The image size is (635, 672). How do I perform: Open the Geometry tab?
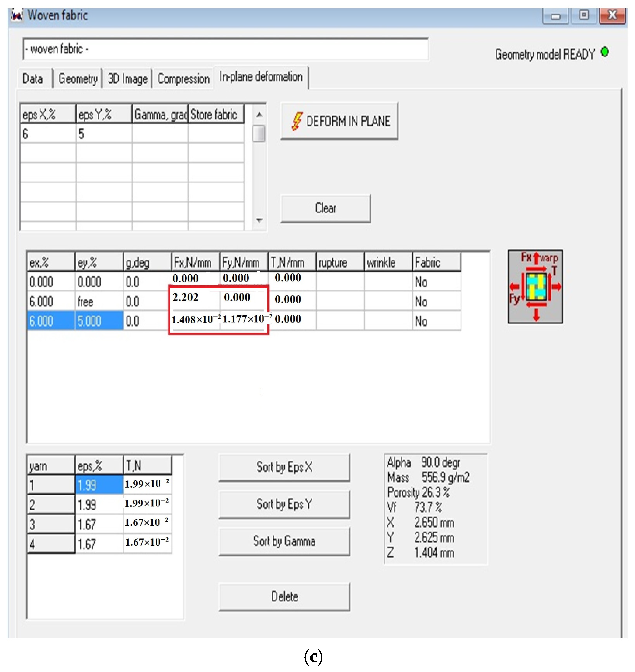coord(78,79)
